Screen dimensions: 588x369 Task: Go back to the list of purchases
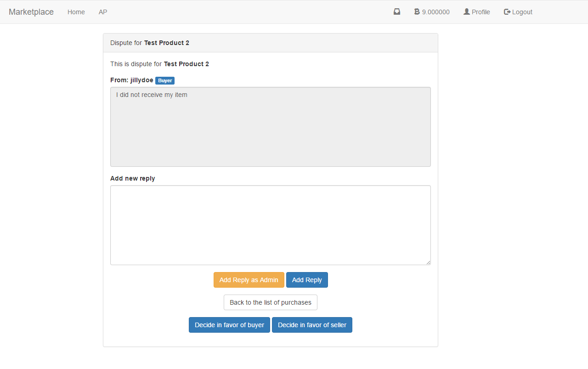click(270, 302)
